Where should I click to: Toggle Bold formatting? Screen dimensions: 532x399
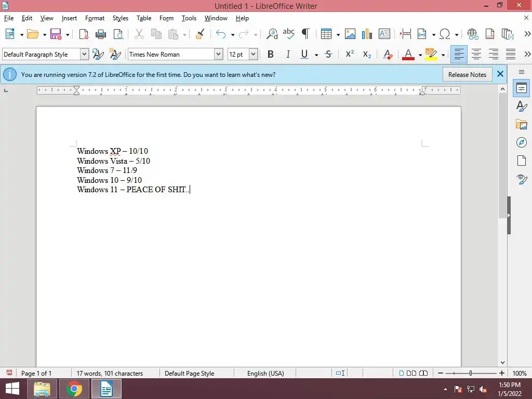(x=270, y=54)
